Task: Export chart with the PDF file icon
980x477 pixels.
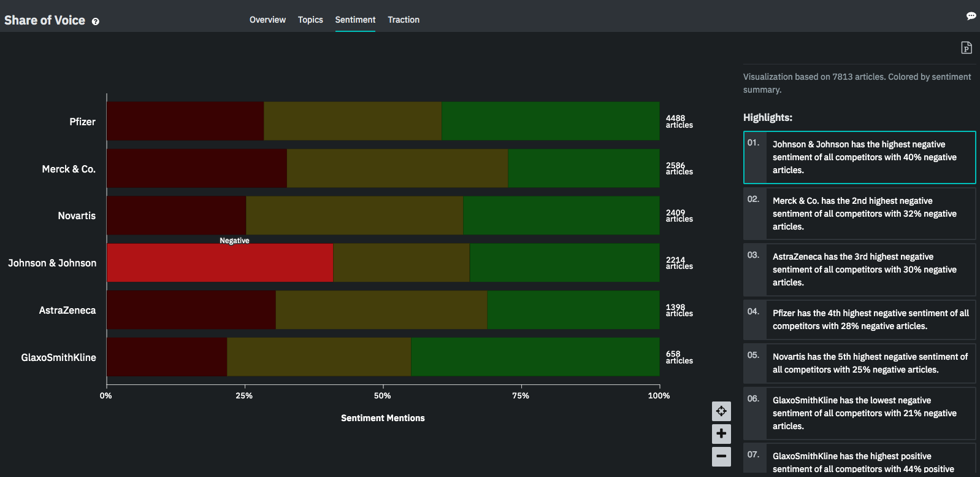Action: click(x=967, y=47)
